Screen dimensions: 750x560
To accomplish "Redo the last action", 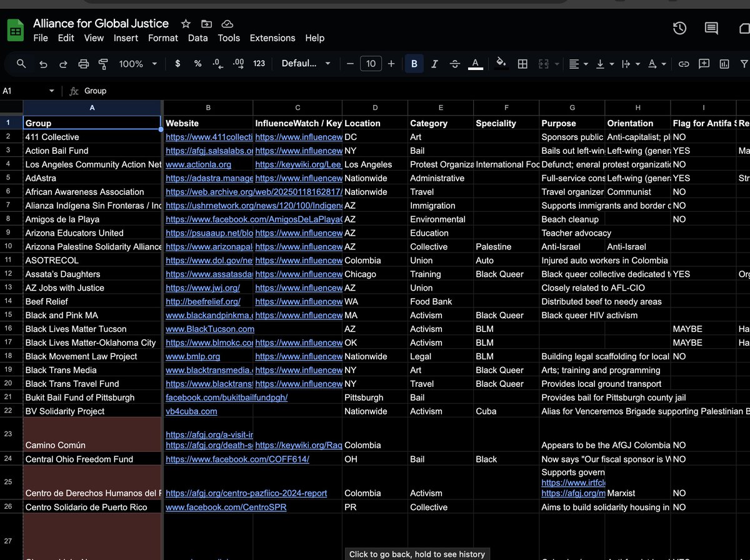I will [x=63, y=64].
